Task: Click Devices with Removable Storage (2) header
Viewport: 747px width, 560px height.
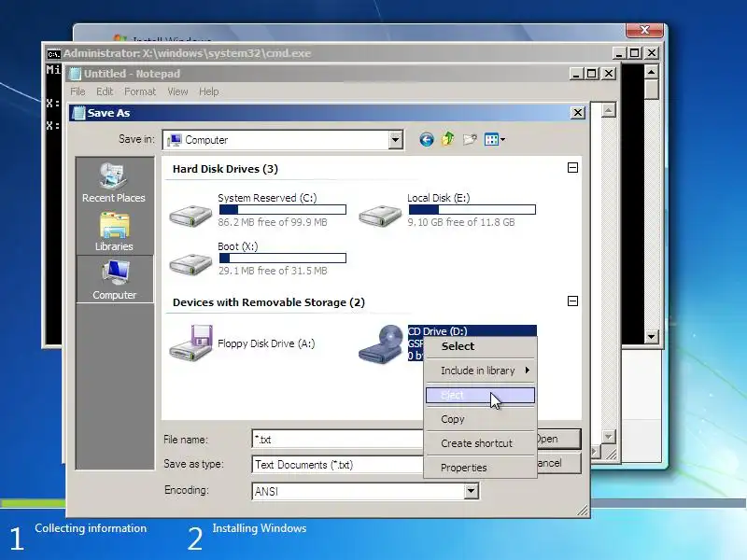Action: pyautogui.click(x=269, y=302)
